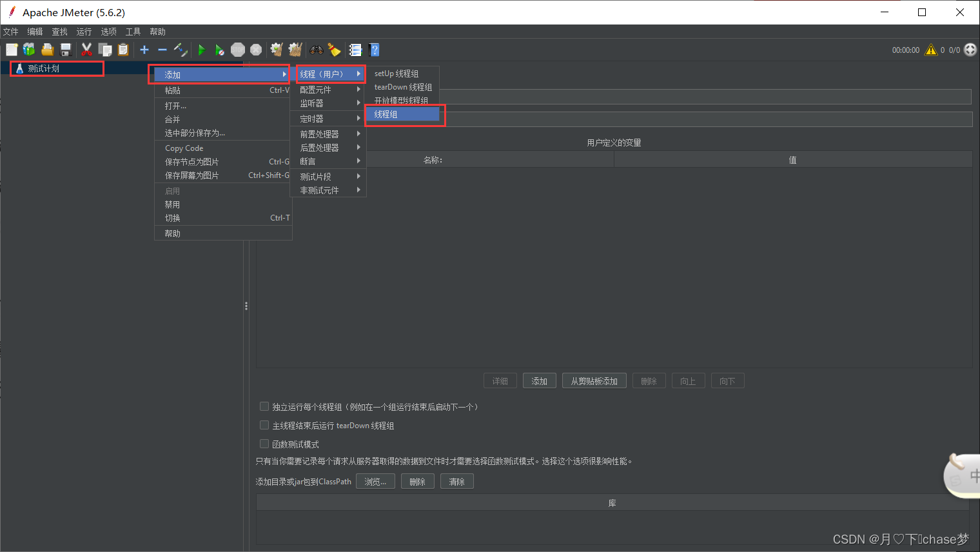Select 切换 in context menu
Viewport: 980px width, 552px height.
[223, 218]
